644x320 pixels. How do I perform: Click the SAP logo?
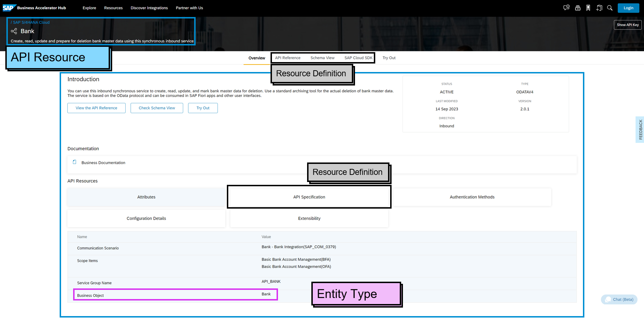click(x=10, y=7)
